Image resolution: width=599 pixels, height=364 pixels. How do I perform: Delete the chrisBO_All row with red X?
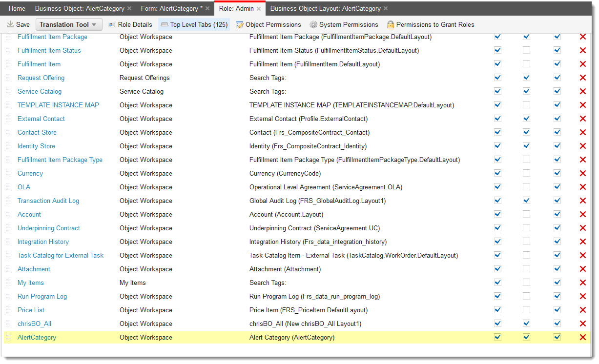(x=582, y=324)
